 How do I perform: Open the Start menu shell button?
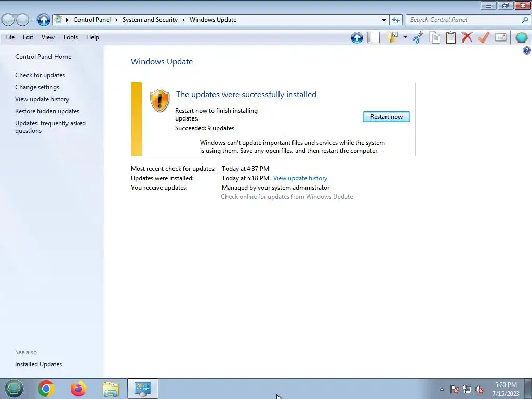(x=14, y=389)
